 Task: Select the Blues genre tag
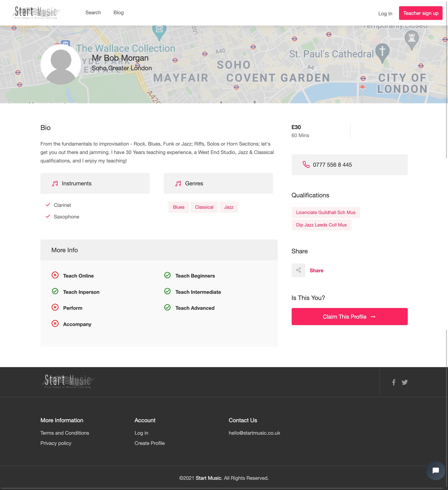tap(179, 207)
